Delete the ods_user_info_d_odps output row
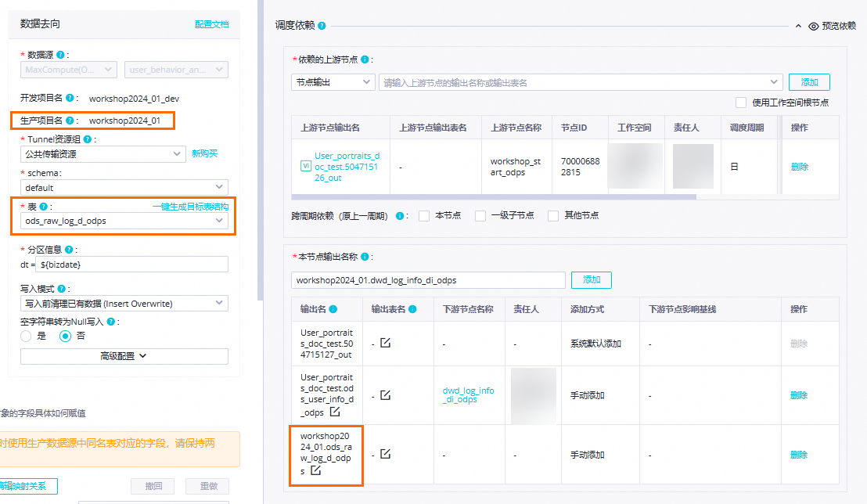867x504 pixels. (x=799, y=395)
